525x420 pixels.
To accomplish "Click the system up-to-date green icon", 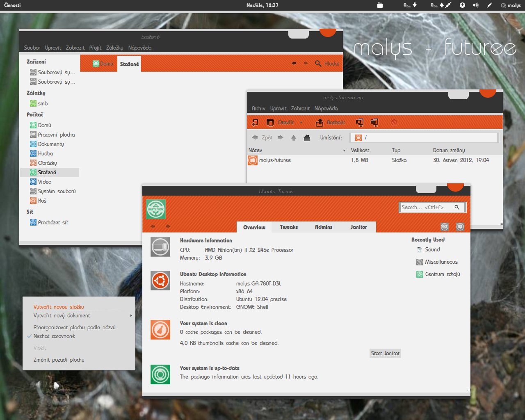I will point(160,374).
